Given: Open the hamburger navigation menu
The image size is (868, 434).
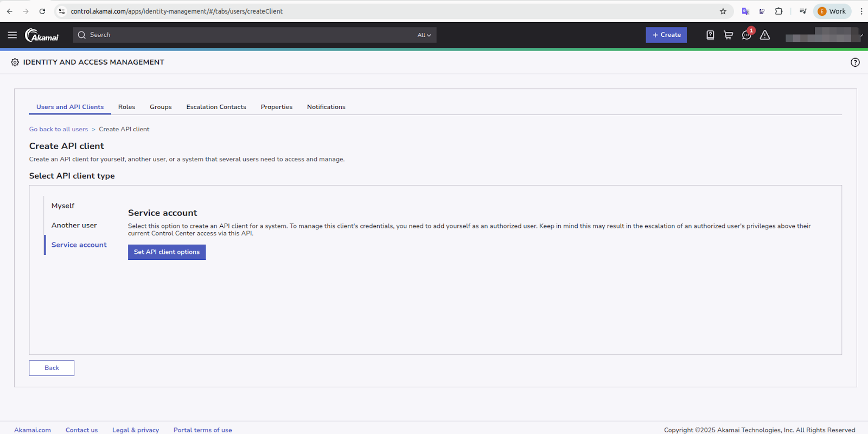Looking at the screenshot, I should [x=12, y=35].
